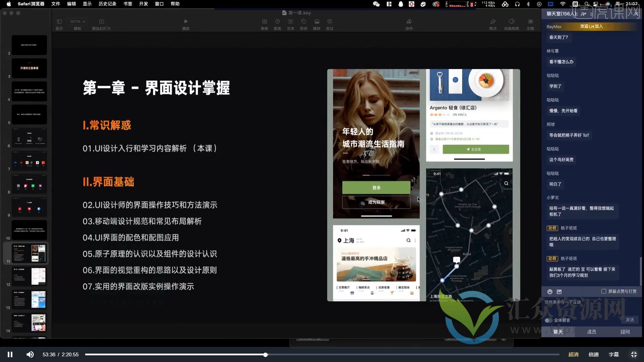Click the video progress bar
644x362 pixels.
265,354
